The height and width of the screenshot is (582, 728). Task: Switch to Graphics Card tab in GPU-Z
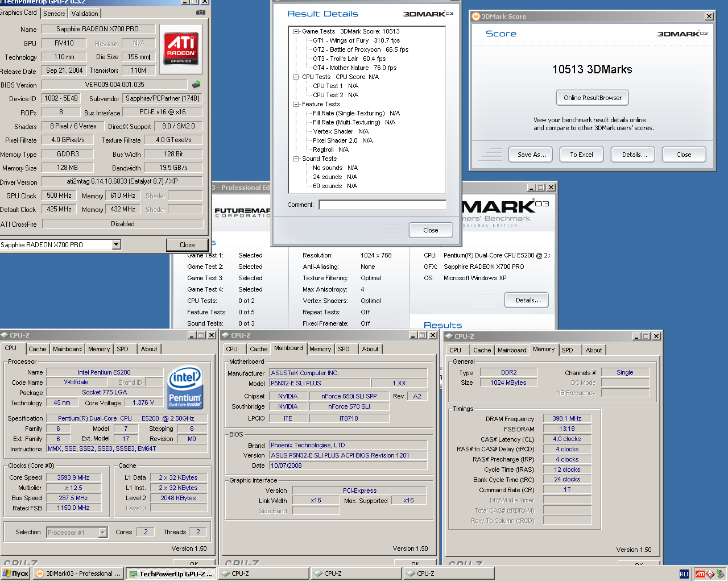click(19, 13)
